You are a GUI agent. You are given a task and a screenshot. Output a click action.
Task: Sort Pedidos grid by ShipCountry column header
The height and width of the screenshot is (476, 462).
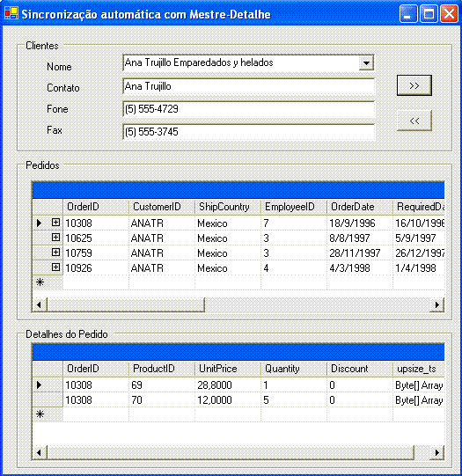[x=228, y=207]
